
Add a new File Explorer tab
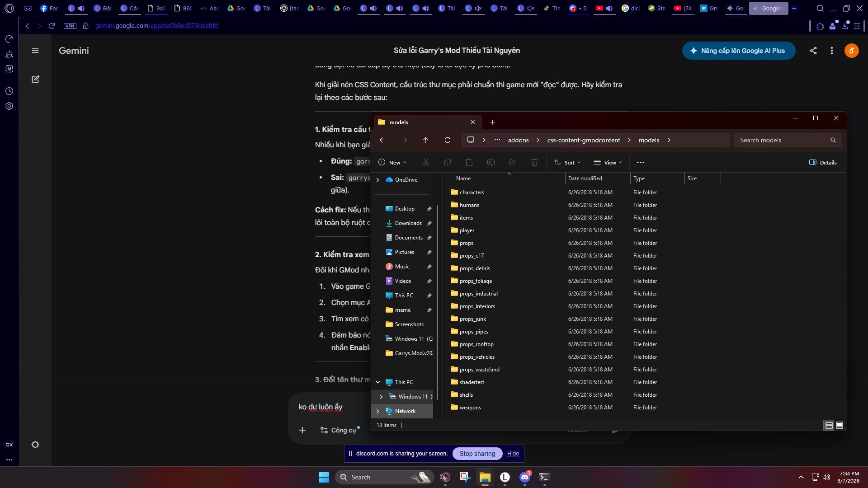[x=492, y=122]
